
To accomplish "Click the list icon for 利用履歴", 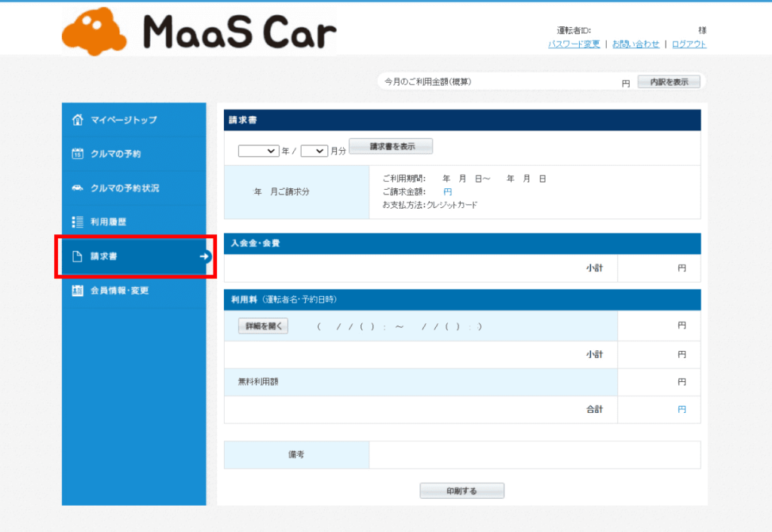I will pos(77,222).
